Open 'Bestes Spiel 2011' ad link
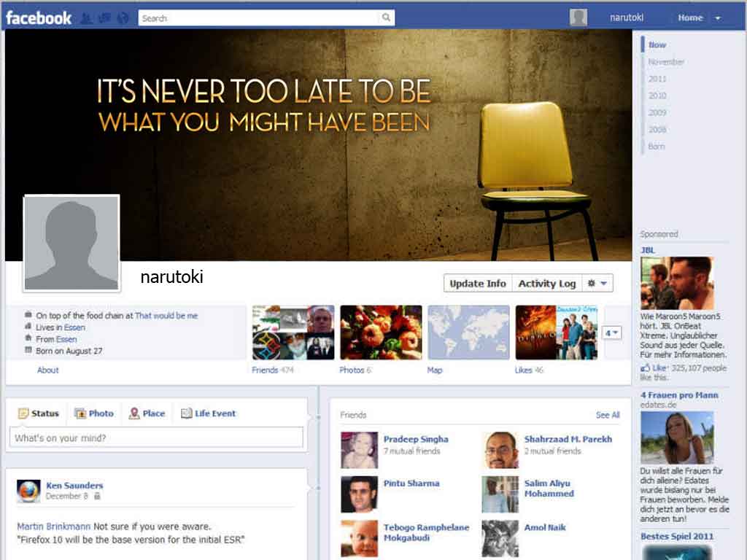747x560 pixels. point(677,536)
